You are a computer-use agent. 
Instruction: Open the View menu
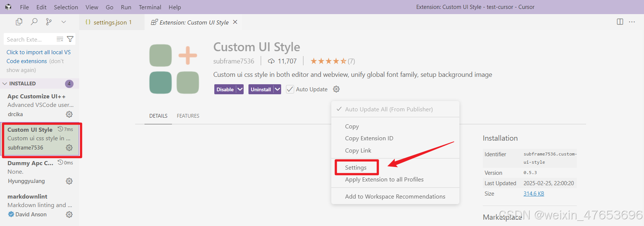[x=92, y=7]
